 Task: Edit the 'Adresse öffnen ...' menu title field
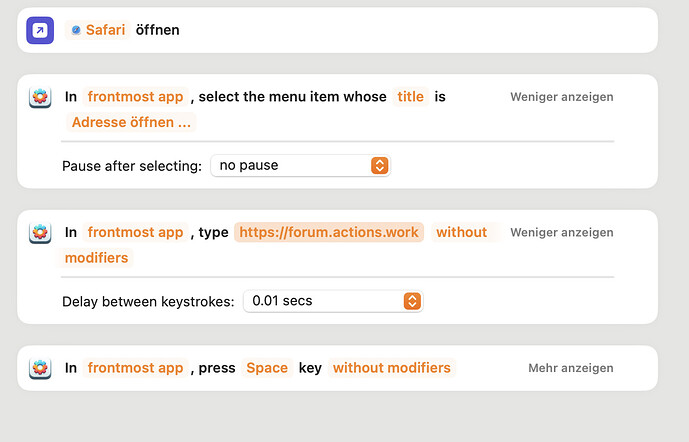pyautogui.click(x=130, y=122)
